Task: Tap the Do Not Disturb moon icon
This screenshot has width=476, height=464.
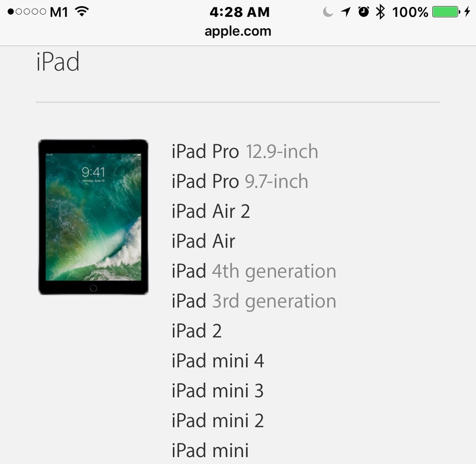Action: coord(328,12)
